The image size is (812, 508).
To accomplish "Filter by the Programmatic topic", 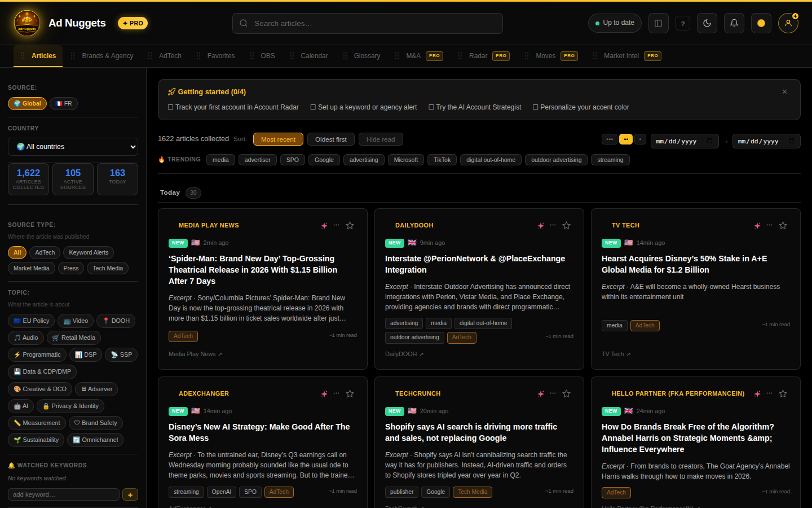I will tap(37, 354).
